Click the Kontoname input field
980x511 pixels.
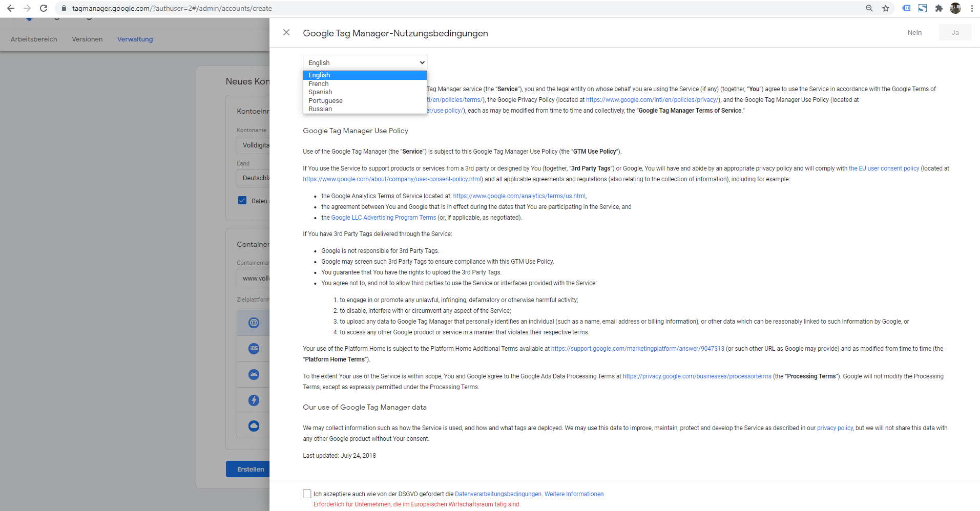click(x=253, y=145)
